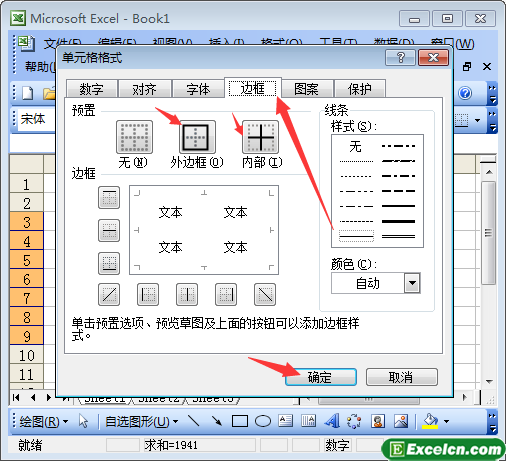
Task: Select the None (无) border preset
Action: click(134, 137)
